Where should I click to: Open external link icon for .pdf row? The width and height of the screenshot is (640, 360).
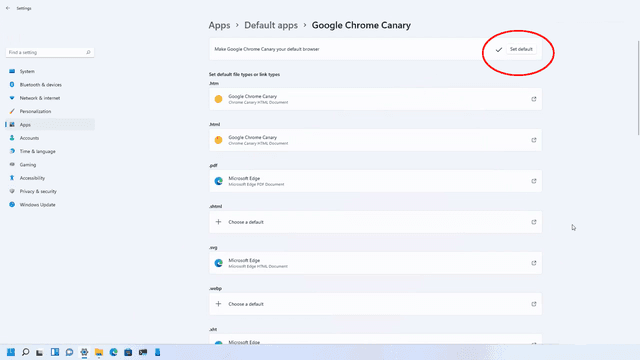coord(533,181)
